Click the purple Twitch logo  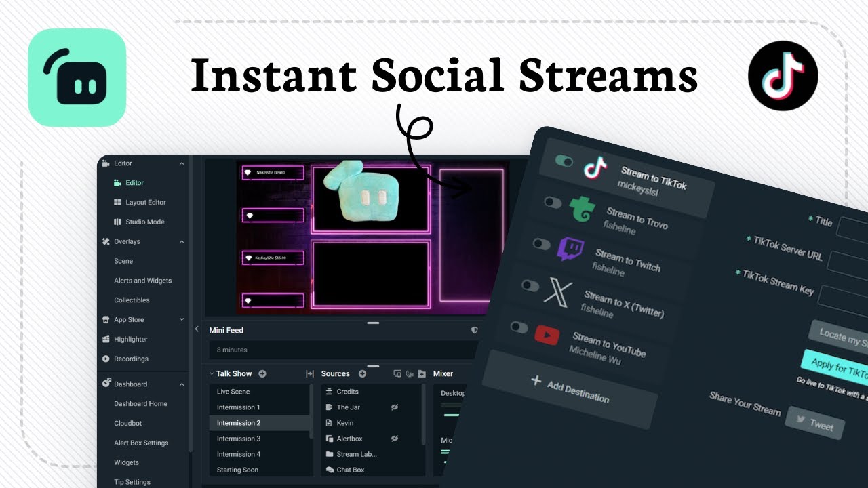pyautogui.click(x=569, y=249)
